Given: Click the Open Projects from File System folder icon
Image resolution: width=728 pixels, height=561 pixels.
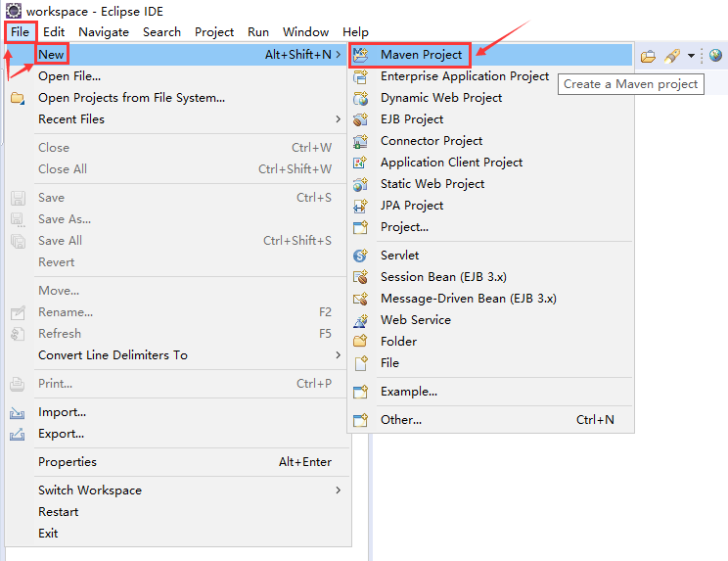Looking at the screenshot, I should pos(18,98).
